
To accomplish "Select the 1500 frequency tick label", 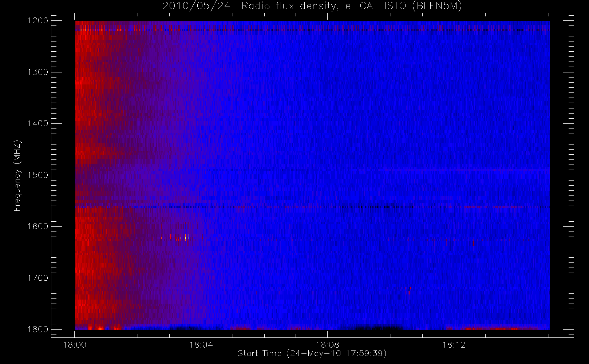I will coord(38,175).
